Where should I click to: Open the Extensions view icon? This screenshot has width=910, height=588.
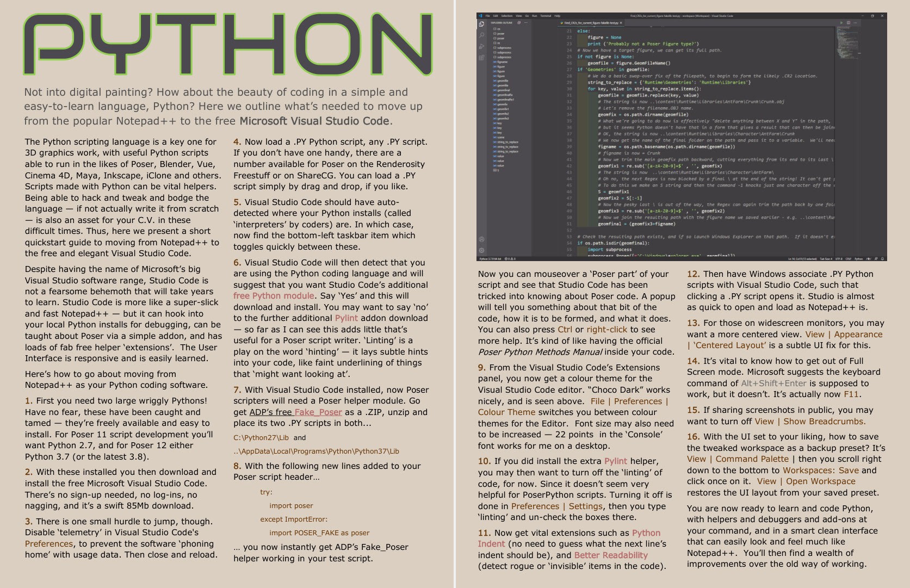point(481,57)
